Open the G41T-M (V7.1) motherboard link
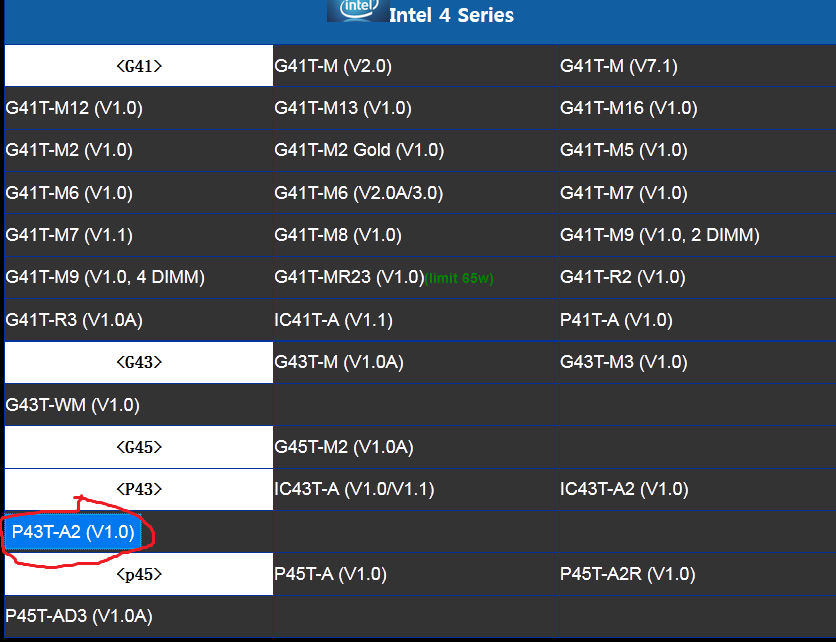The image size is (836, 642). (x=619, y=66)
